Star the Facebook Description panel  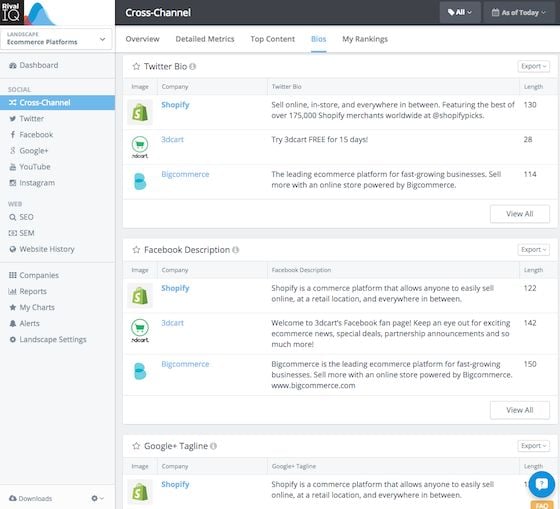(136, 250)
